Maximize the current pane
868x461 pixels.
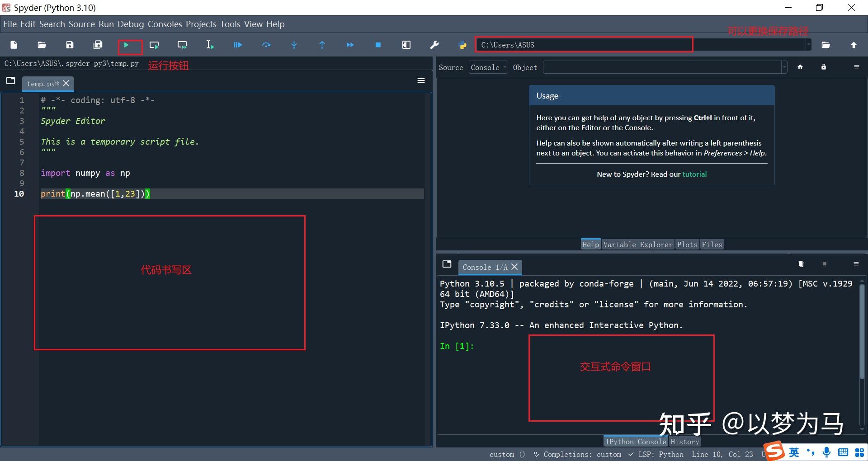(x=406, y=45)
